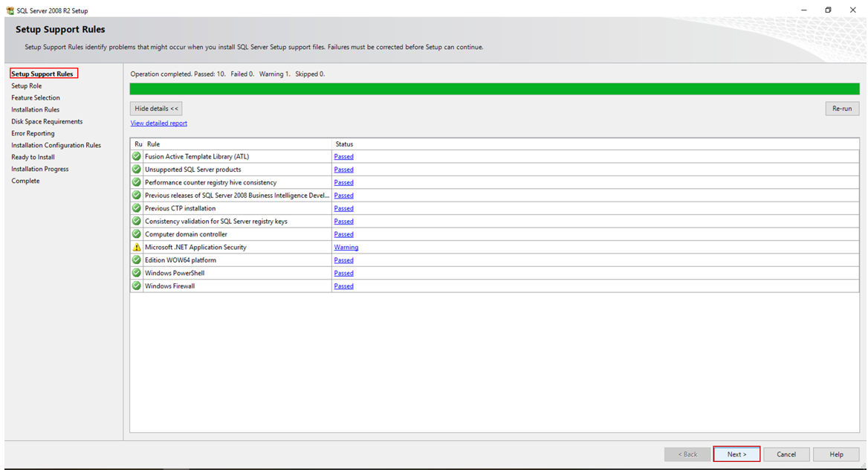Click the Windows Firewall rule name

click(x=170, y=286)
